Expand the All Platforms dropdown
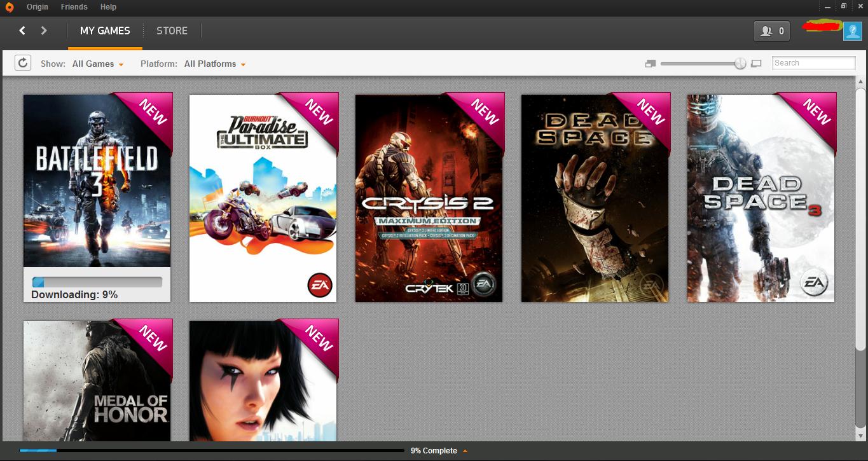Image resolution: width=868 pixels, height=461 pixels. point(215,64)
